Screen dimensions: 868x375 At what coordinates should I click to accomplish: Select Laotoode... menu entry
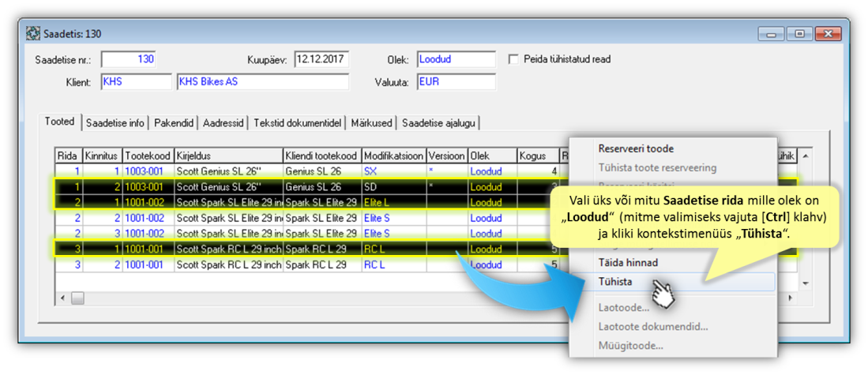[x=623, y=308]
